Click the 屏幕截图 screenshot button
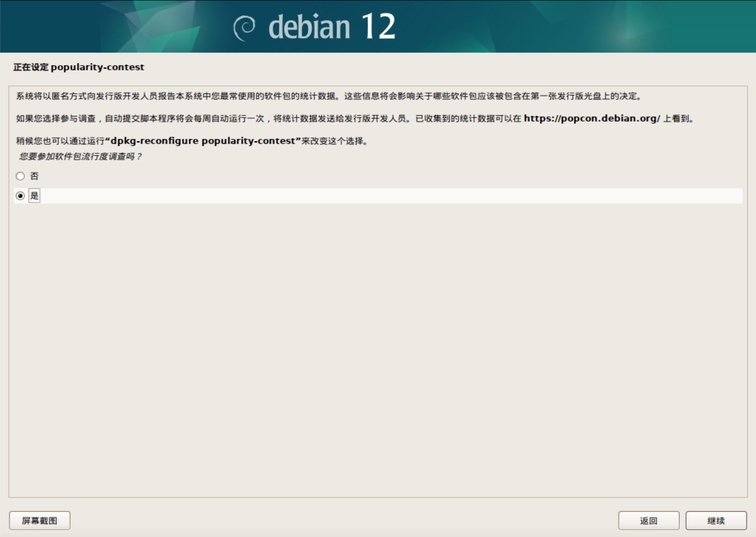This screenshot has height=537, width=756. tap(40, 521)
